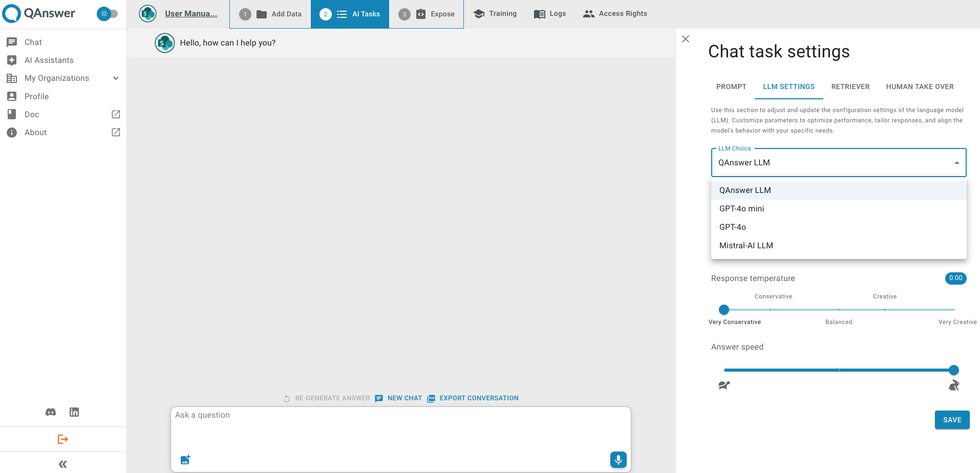The height and width of the screenshot is (473, 980).
Task: Open the Logs section
Action: point(550,14)
